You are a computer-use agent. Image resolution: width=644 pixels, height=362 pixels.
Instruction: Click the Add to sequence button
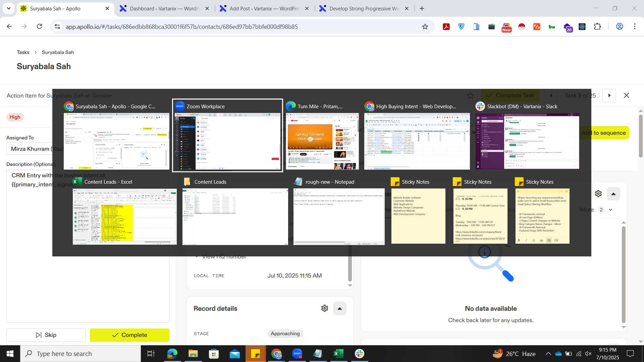[604, 133]
